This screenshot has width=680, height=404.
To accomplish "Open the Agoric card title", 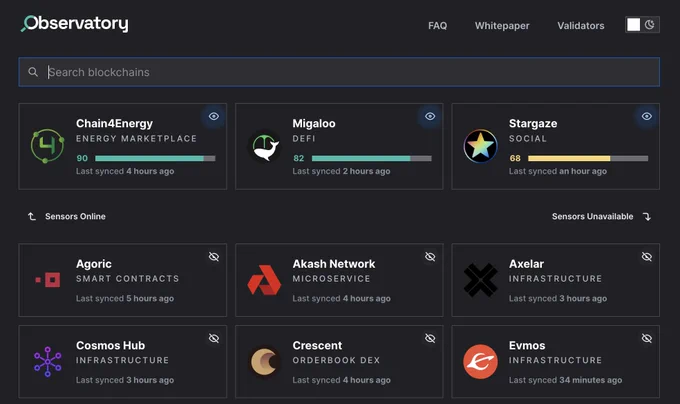I will pos(94,264).
